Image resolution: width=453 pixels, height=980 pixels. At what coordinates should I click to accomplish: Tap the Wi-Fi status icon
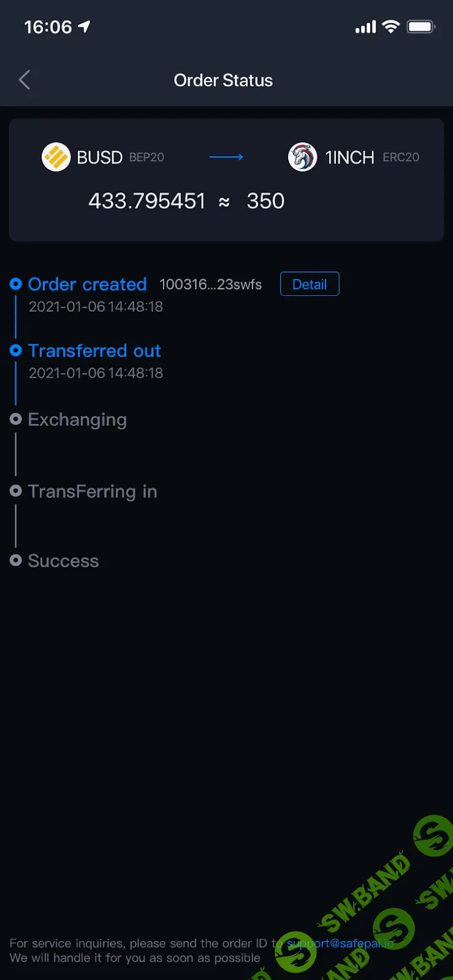click(x=390, y=26)
